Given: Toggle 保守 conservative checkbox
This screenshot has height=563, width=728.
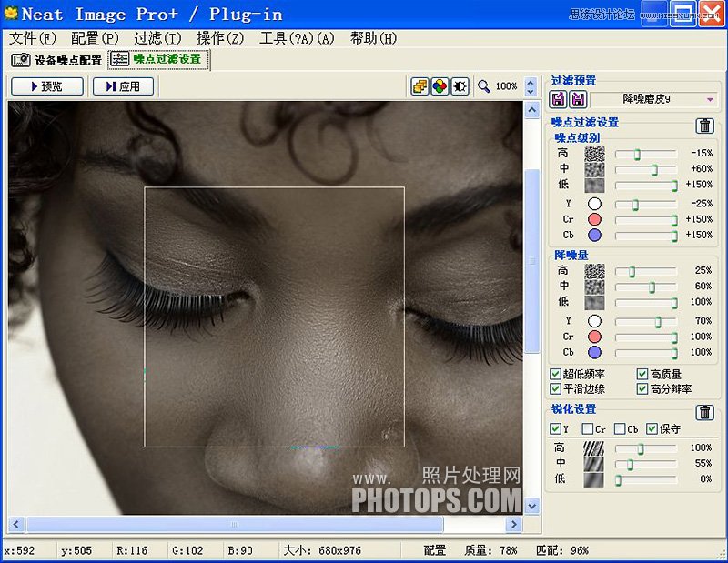Looking at the screenshot, I should 652,429.
